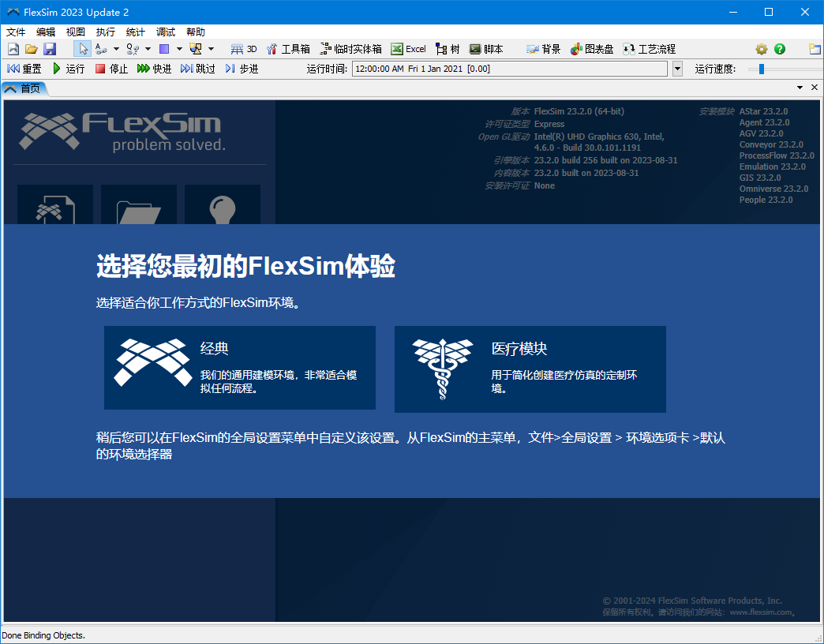Open a model file via folder icon
The height and width of the screenshot is (644, 824).
(32, 50)
